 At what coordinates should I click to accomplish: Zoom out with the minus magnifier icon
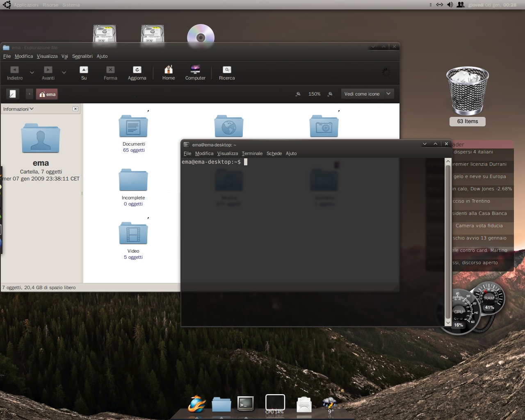tap(298, 94)
